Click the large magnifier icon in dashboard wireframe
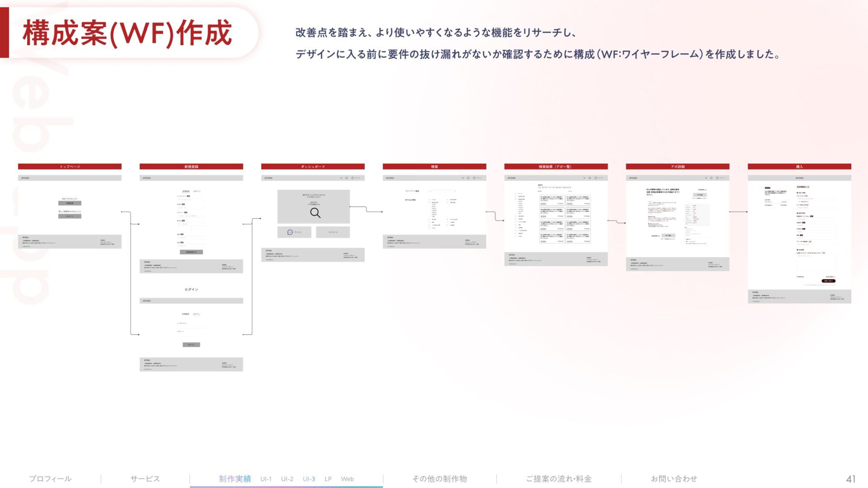 [x=315, y=213]
